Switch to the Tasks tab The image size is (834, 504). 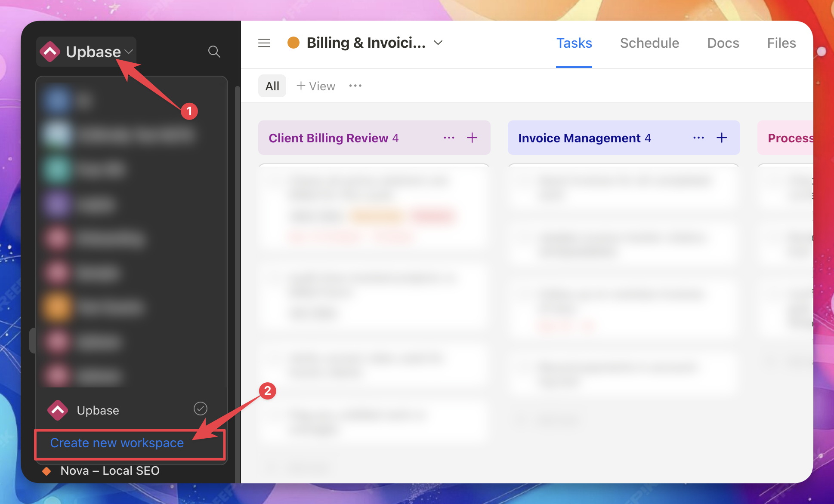(574, 43)
